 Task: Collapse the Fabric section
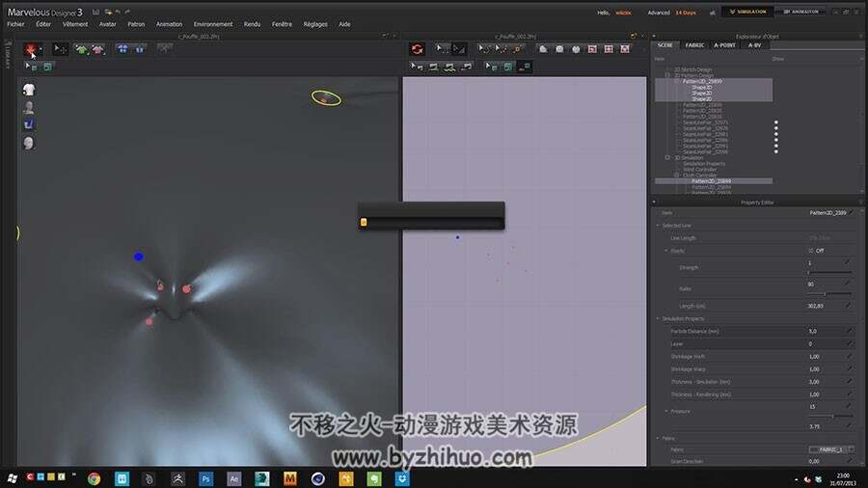(x=658, y=438)
